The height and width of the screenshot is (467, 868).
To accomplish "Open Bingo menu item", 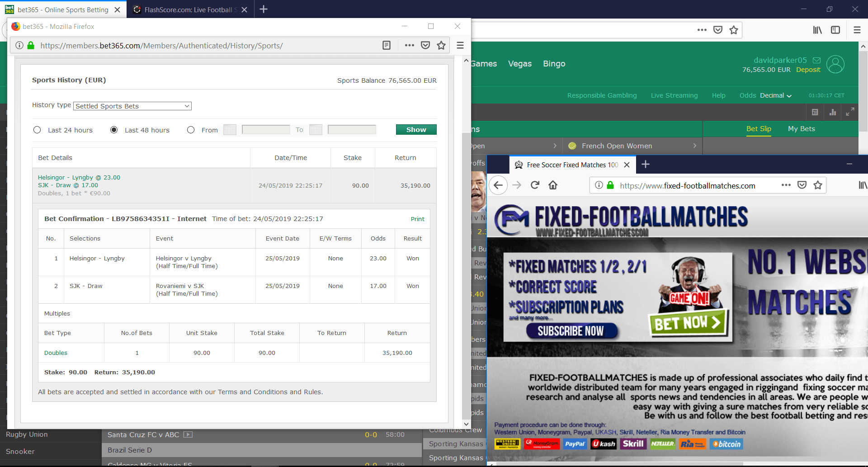I will tap(554, 64).
